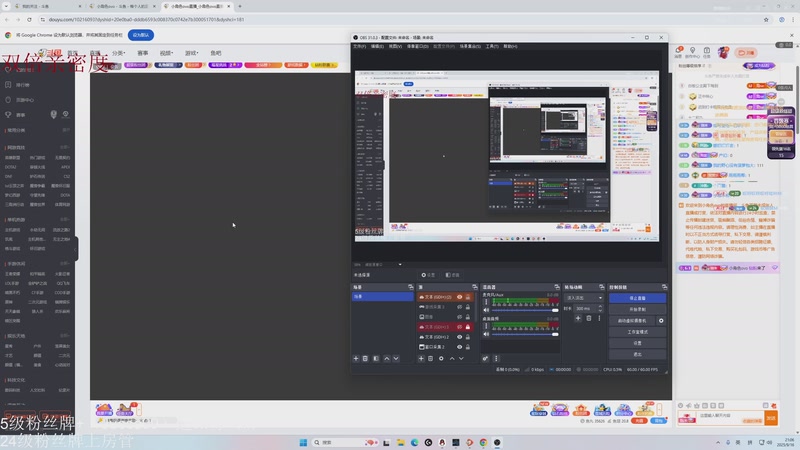Open mixer toolbar three-dot menu
Screen dimensions: 800x450
point(496,359)
